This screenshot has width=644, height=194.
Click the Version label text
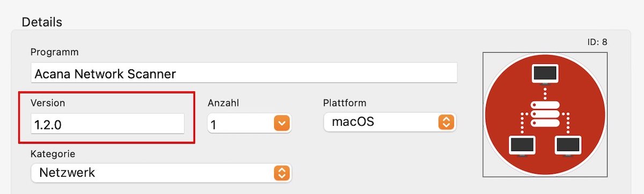[48, 103]
